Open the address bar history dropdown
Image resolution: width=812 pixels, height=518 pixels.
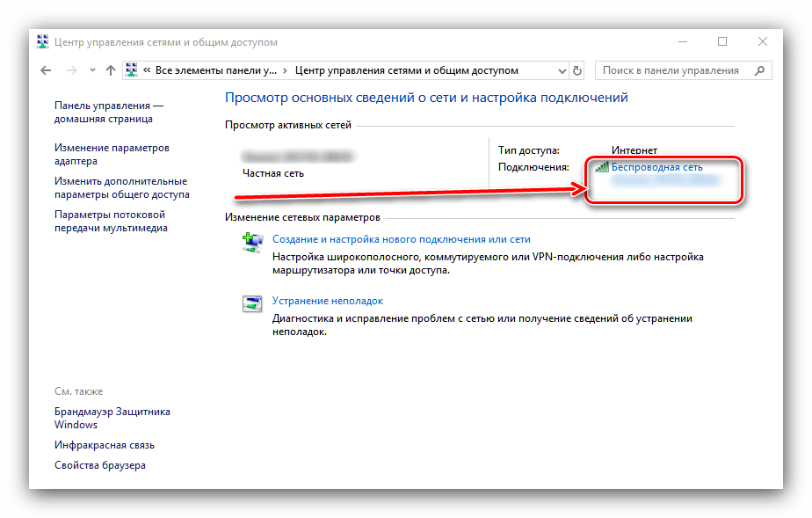pyautogui.click(x=562, y=71)
